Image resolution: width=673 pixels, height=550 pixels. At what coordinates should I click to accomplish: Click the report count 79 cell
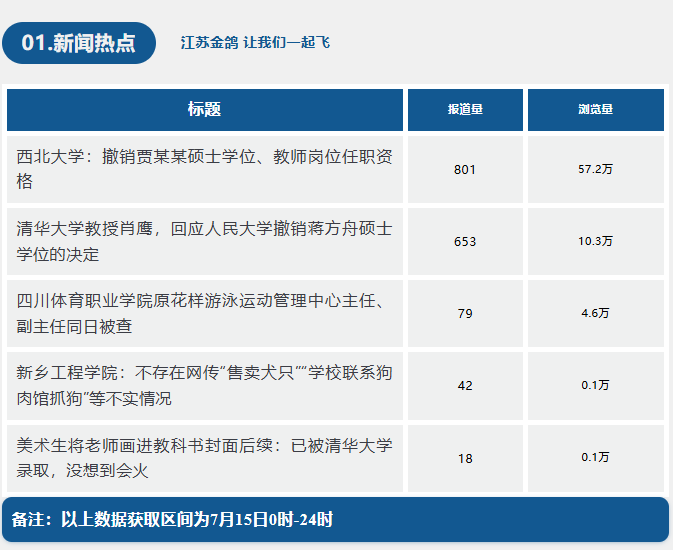pyautogui.click(x=465, y=313)
